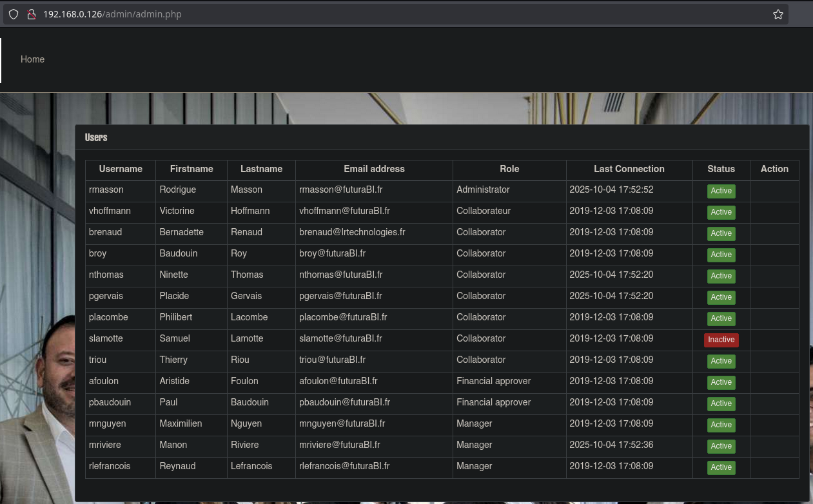Click the red Inactive badge for slamotte
This screenshot has width=813, height=504.
(x=721, y=340)
